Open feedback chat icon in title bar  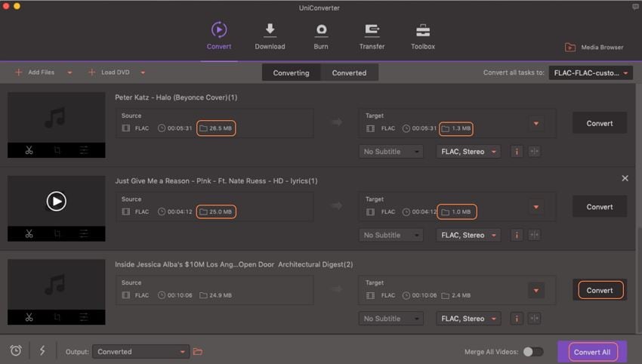tap(635, 7)
